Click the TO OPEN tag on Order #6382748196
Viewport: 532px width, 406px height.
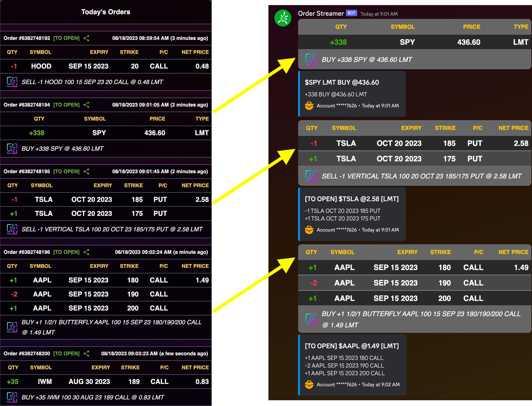66,252
